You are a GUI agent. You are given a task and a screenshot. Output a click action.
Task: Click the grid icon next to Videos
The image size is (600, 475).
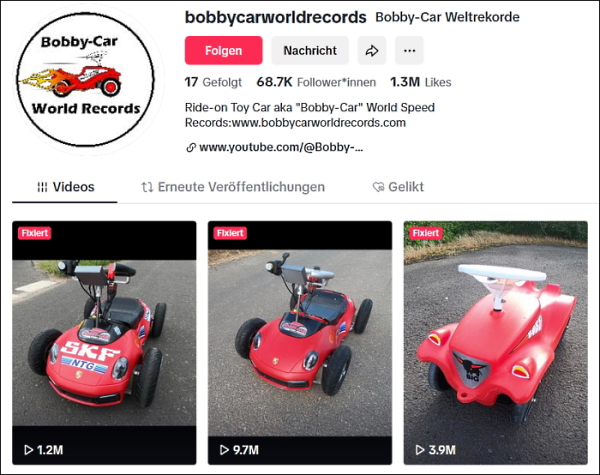click(42, 187)
